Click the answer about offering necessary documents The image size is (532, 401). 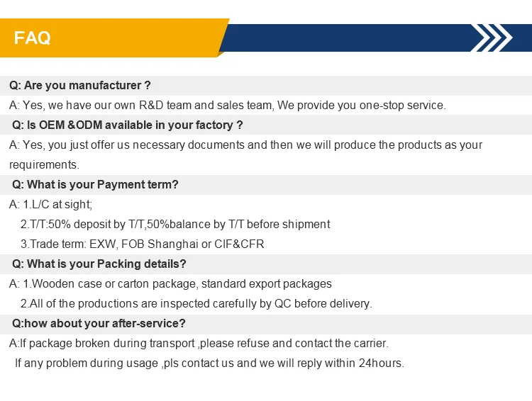[x=245, y=145]
